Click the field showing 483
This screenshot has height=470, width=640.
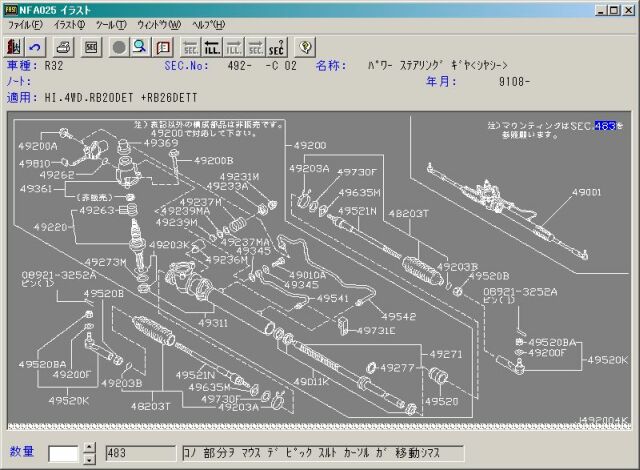141,453
